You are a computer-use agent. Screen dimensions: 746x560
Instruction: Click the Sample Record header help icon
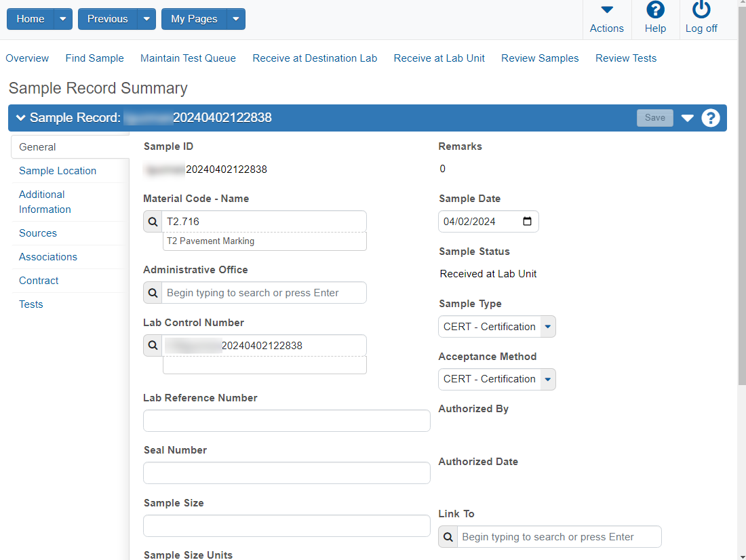[710, 118]
